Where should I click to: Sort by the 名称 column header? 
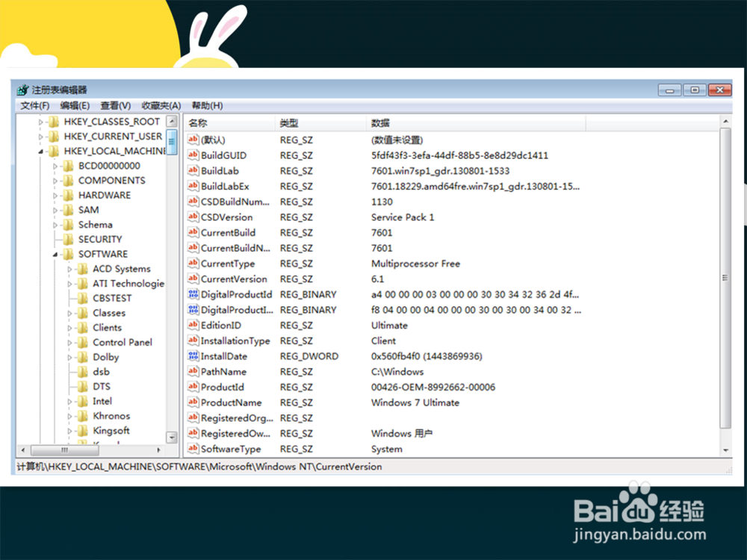point(229,123)
